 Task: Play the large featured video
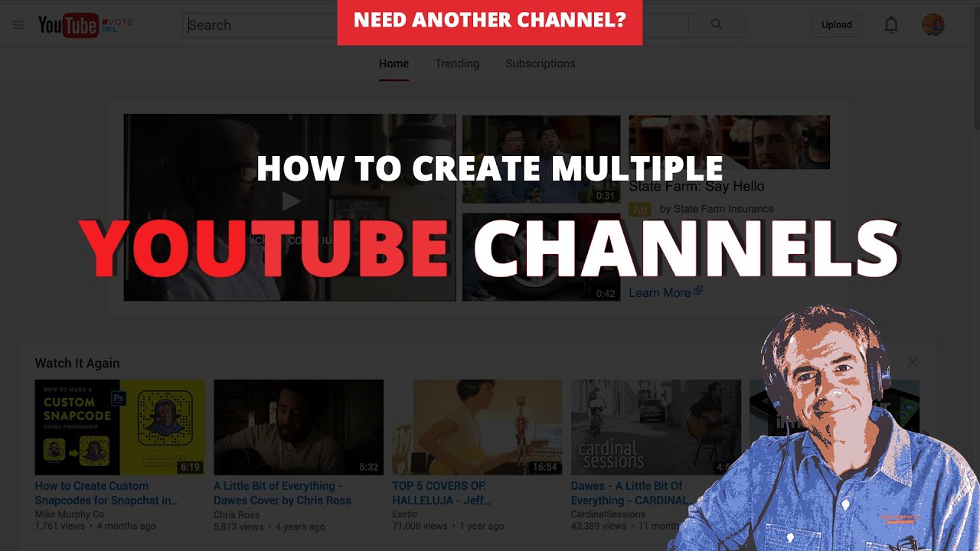coord(289,207)
